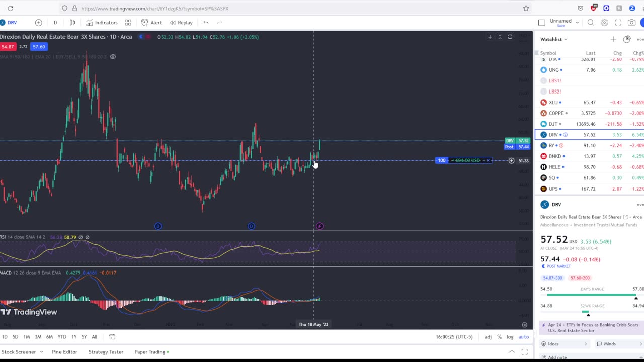Select XLU row in the watchlist
This screenshot has height=362, width=644.
[589, 102]
